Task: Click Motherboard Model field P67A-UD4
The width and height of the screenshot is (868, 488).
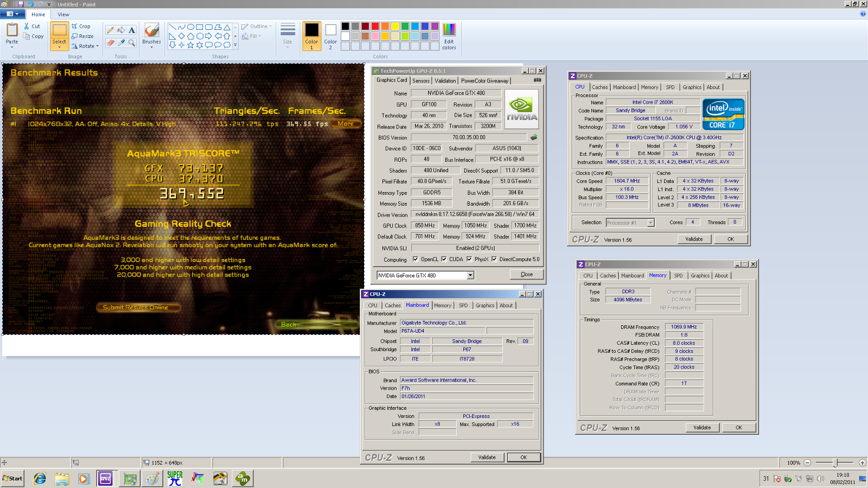Action: 442,331
